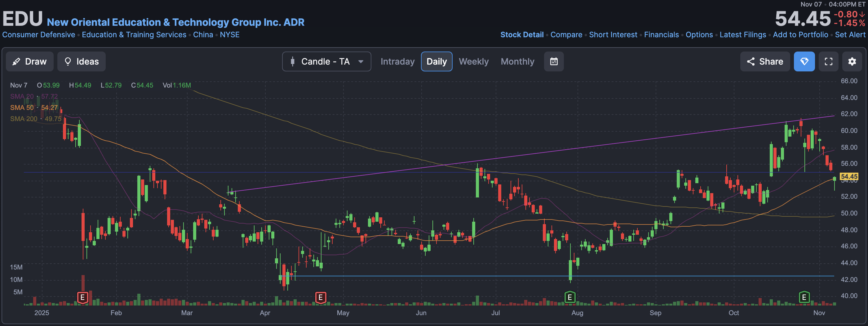Open the Ideas lightbulb button
Viewport: 868px width, 326px height.
[x=81, y=61]
